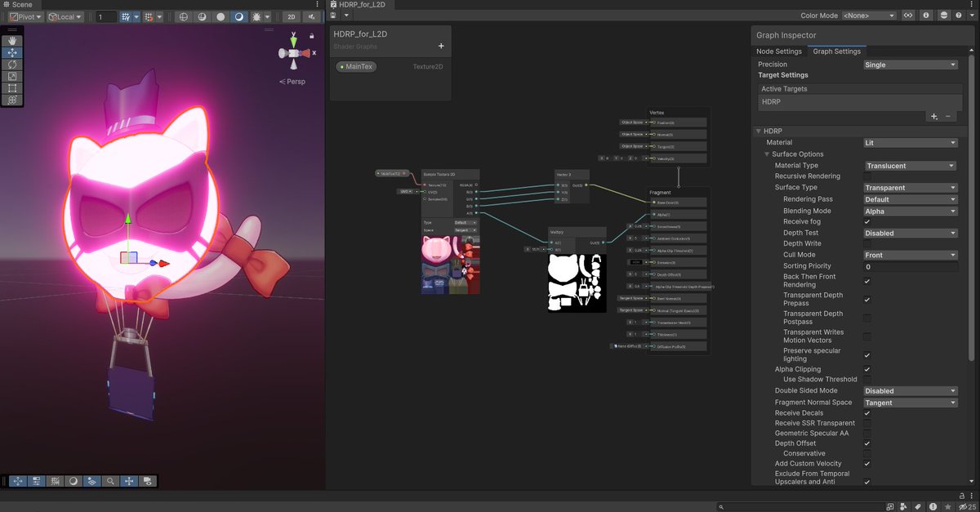Toggle Preserve specular lighting checkbox
Image resolution: width=980 pixels, height=512 pixels.
pyautogui.click(x=867, y=355)
